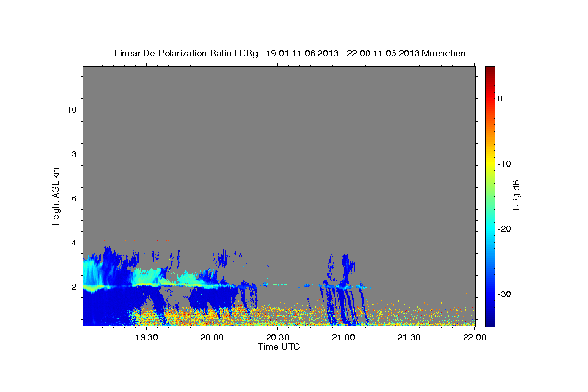588x392 pixels.
Task: Click the 22:00 time tick label
Action: pos(474,337)
